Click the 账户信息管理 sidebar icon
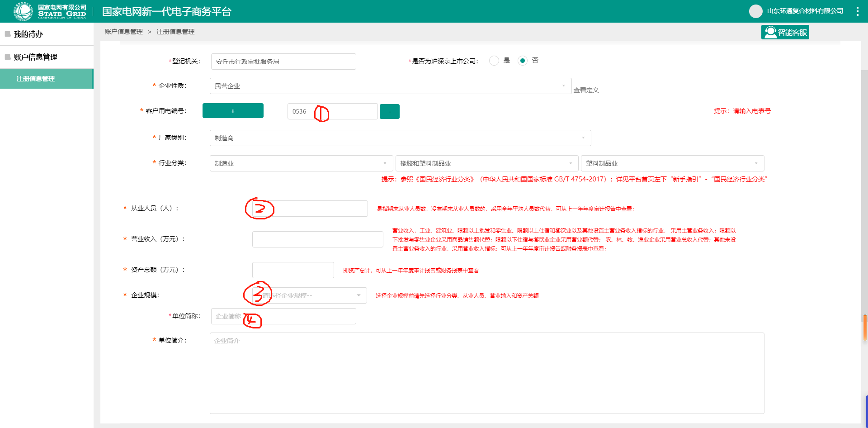 pos(8,57)
